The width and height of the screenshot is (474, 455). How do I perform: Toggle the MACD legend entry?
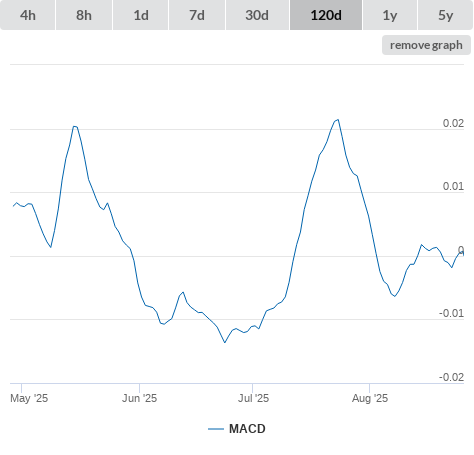point(237,429)
